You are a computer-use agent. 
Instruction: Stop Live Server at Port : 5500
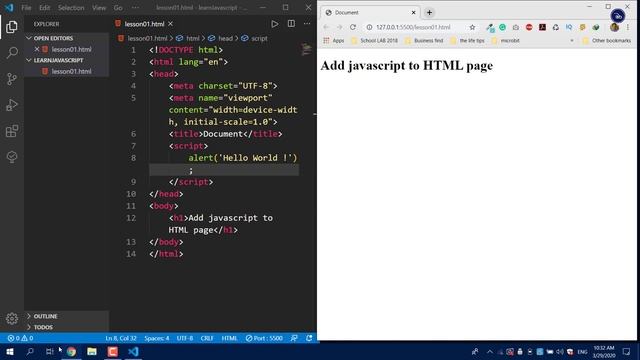264,338
